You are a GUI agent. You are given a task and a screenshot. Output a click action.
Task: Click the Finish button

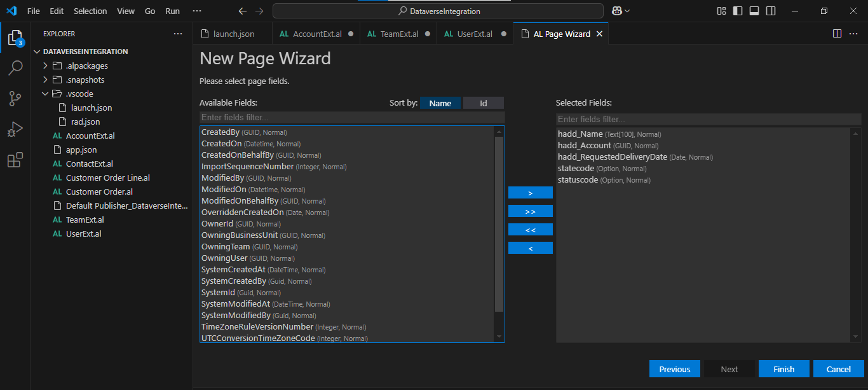[783, 369]
